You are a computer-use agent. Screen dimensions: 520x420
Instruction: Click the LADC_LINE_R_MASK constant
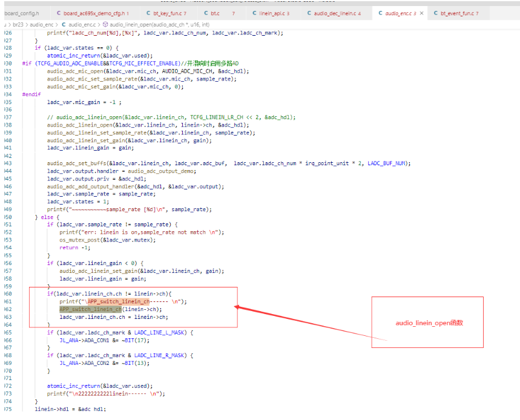(159, 355)
